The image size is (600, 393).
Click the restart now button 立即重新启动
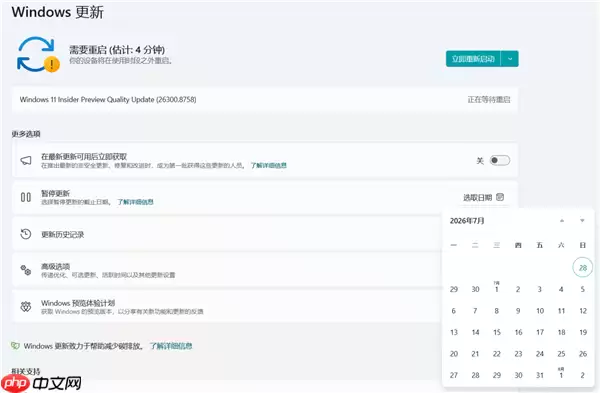pyautogui.click(x=473, y=59)
